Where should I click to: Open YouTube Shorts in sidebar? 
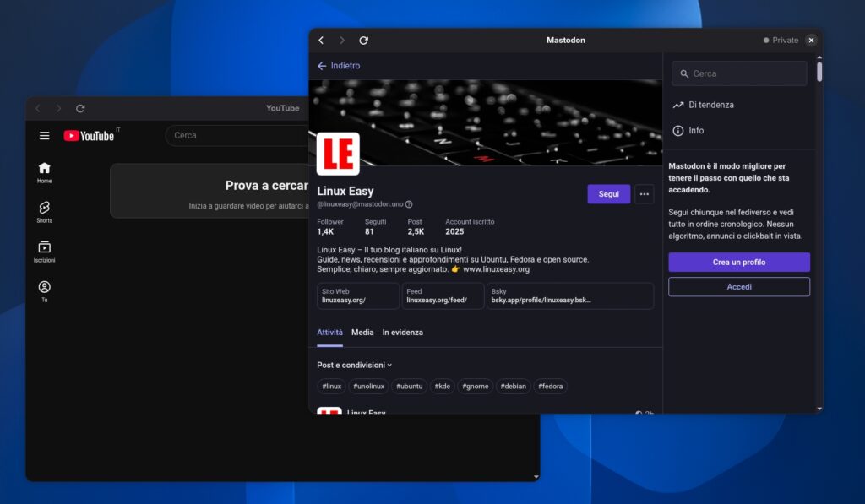[x=45, y=212]
